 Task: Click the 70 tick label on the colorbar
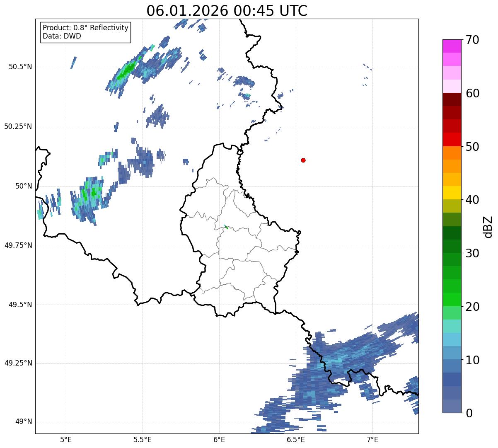pos(472,40)
